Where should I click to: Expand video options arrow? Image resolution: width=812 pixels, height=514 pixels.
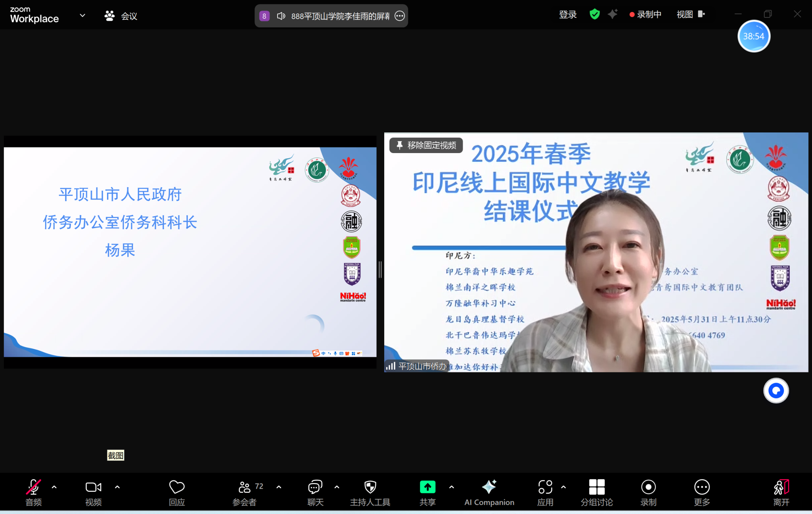coord(117,487)
